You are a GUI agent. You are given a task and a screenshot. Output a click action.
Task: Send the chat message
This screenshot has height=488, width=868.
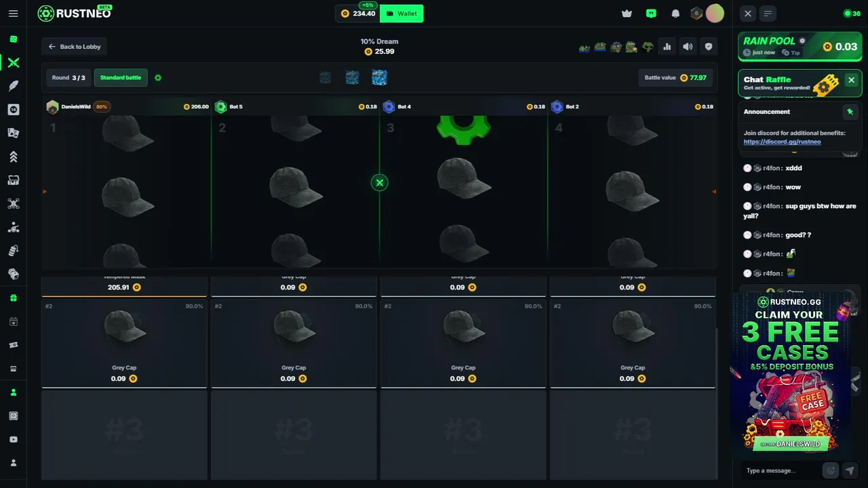[x=850, y=470]
